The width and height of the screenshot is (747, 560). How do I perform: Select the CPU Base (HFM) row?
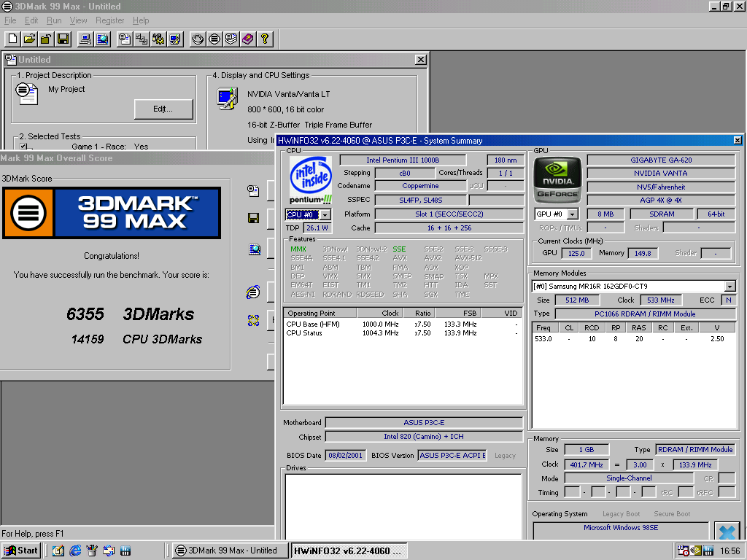(403, 324)
